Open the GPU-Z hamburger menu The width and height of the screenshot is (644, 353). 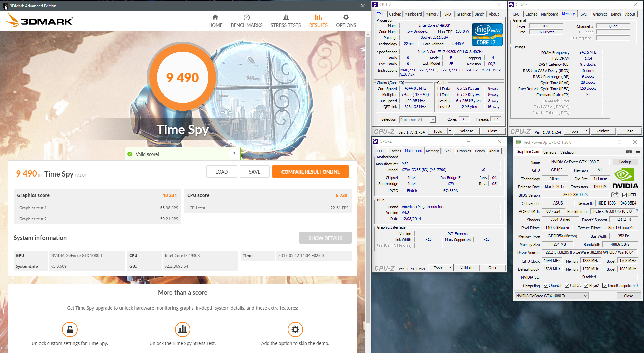pyautogui.click(x=638, y=151)
